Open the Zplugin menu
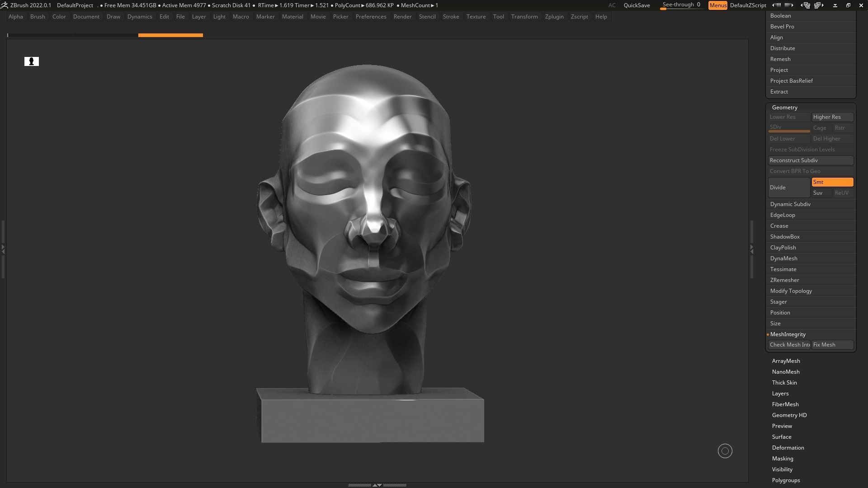Screen dimensions: 868x488 (x=554, y=17)
